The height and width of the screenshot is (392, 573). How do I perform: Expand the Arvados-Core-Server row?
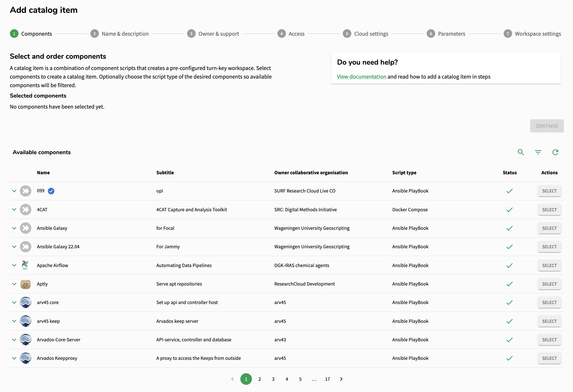coord(14,340)
